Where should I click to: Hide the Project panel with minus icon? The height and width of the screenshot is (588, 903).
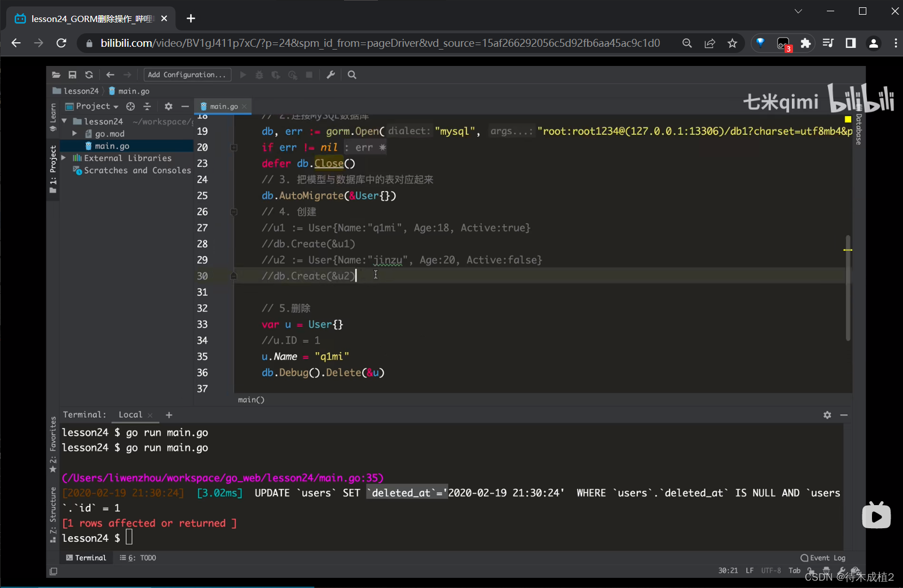click(184, 106)
